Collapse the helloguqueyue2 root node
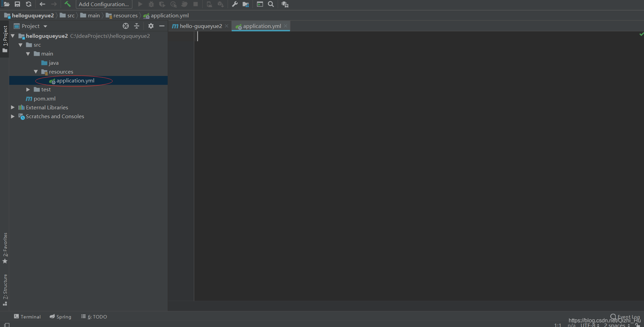 point(13,36)
